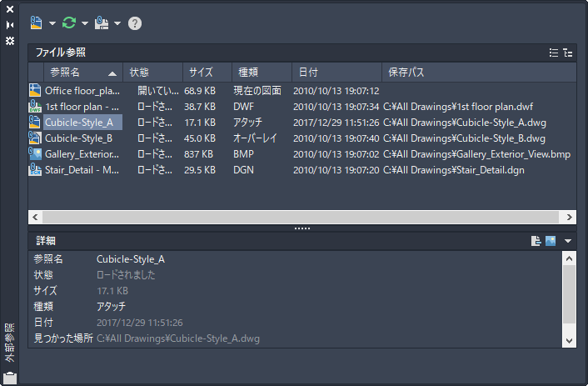Sort by the 状態 column header
Viewport: 588px width, 386px height.
click(x=153, y=72)
